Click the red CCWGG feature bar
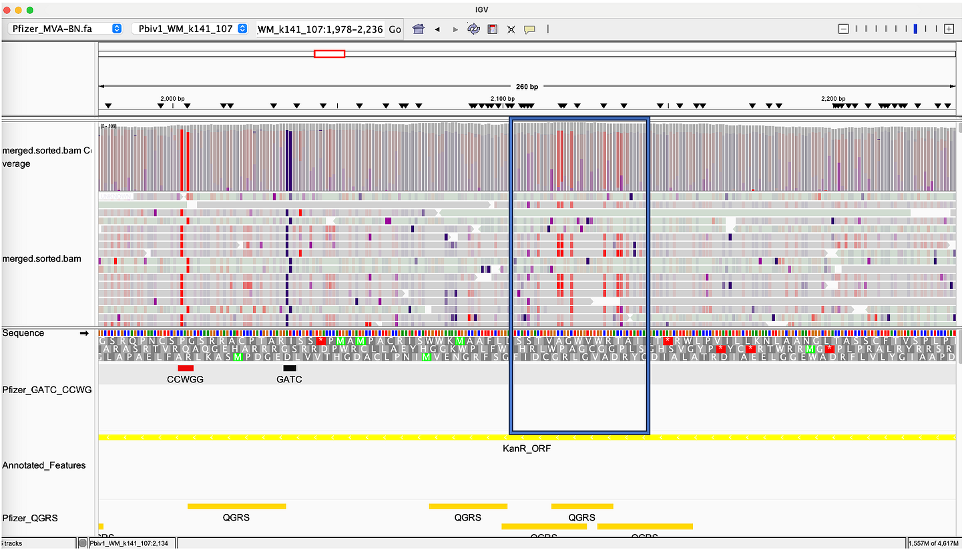 pyautogui.click(x=186, y=368)
